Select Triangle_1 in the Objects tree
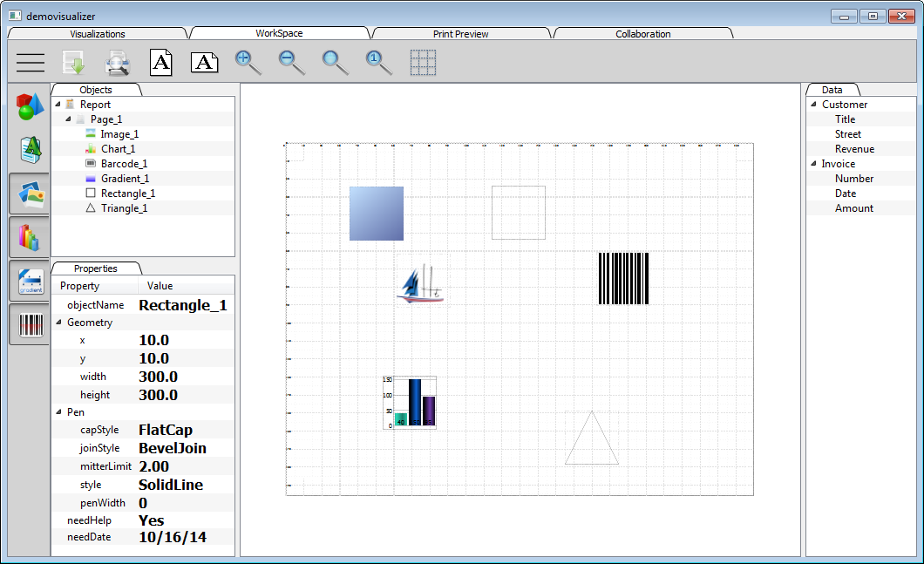 (x=124, y=208)
